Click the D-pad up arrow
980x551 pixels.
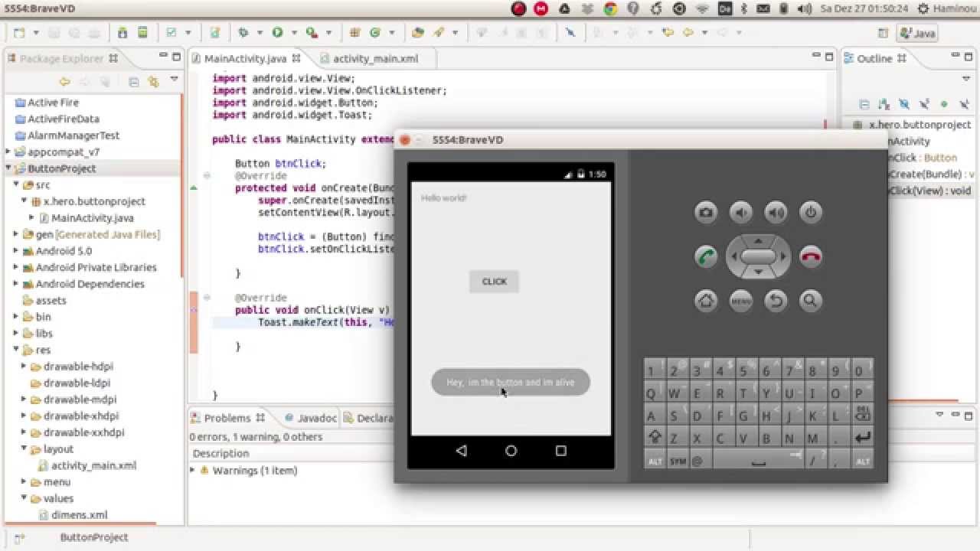(x=758, y=241)
